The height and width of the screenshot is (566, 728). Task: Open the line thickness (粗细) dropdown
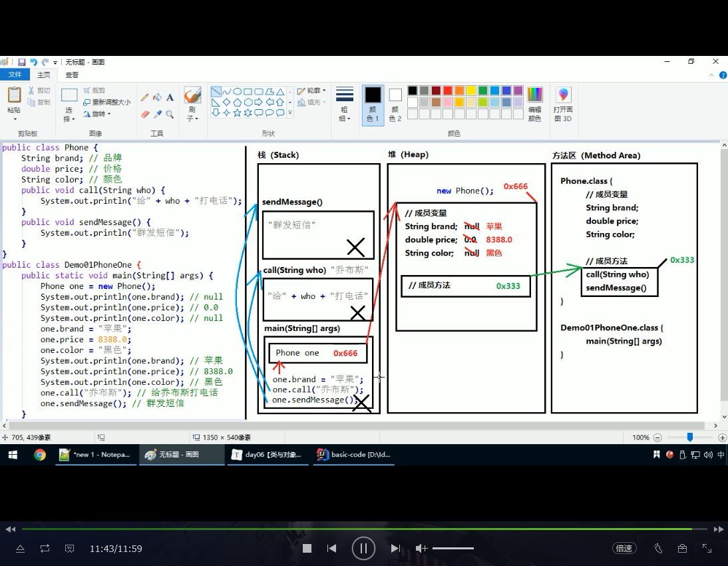344,105
